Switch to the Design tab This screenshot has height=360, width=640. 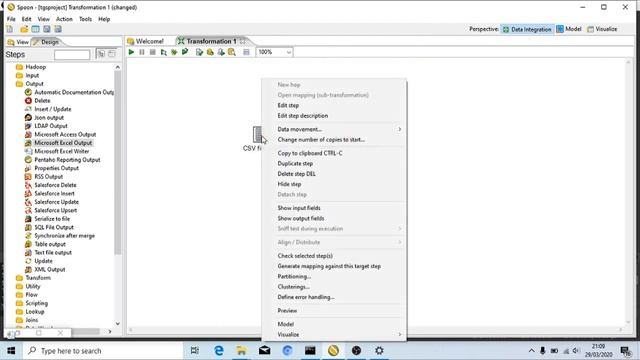coord(46,42)
